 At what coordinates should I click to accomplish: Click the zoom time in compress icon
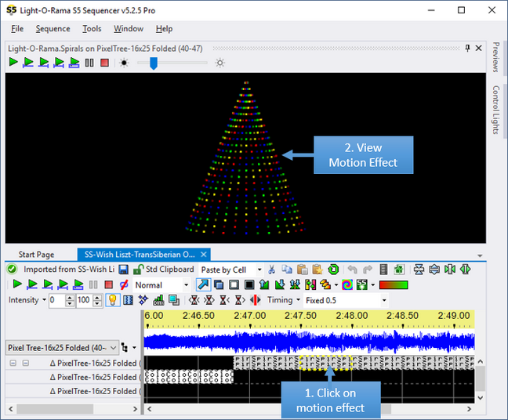pos(450,270)
